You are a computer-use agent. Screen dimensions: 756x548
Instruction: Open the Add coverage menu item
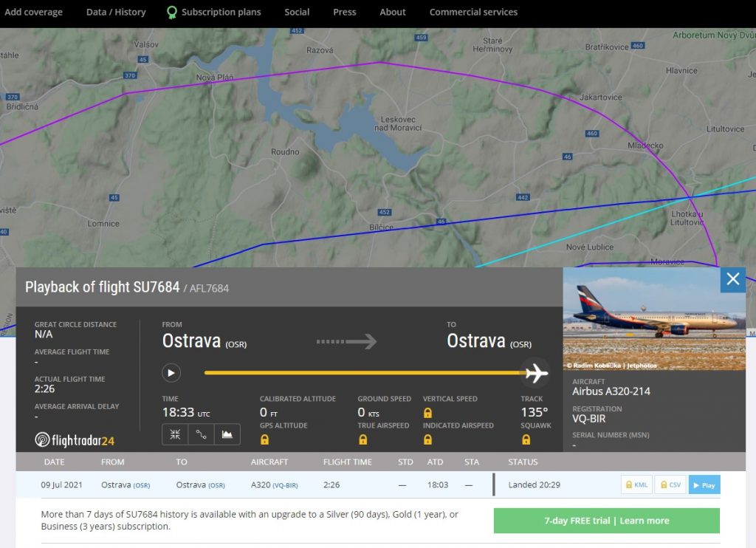[x=33, y=12]
